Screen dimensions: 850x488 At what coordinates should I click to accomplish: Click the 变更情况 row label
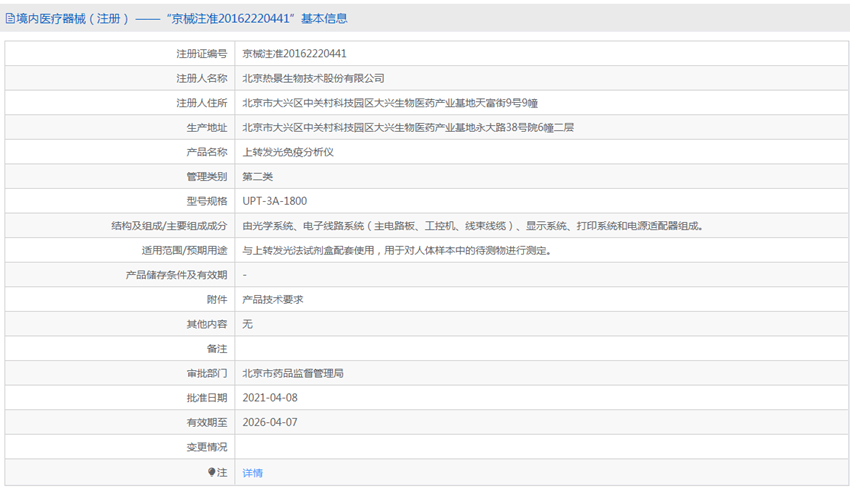click(207, 447)
